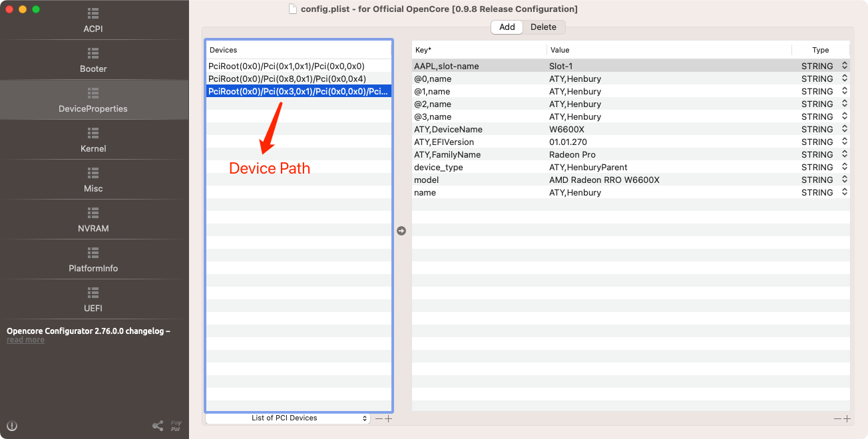Click the share icon in sidebar

158,426
